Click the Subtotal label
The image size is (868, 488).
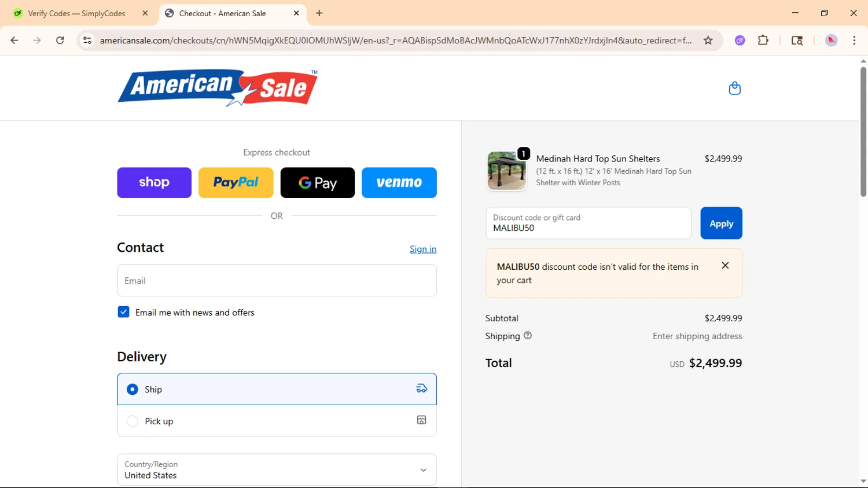502,318
